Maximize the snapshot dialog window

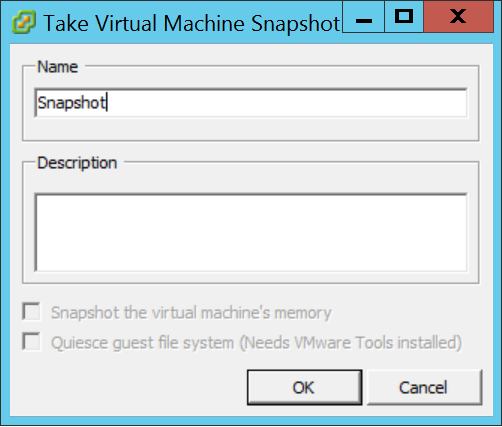(404, 17)
